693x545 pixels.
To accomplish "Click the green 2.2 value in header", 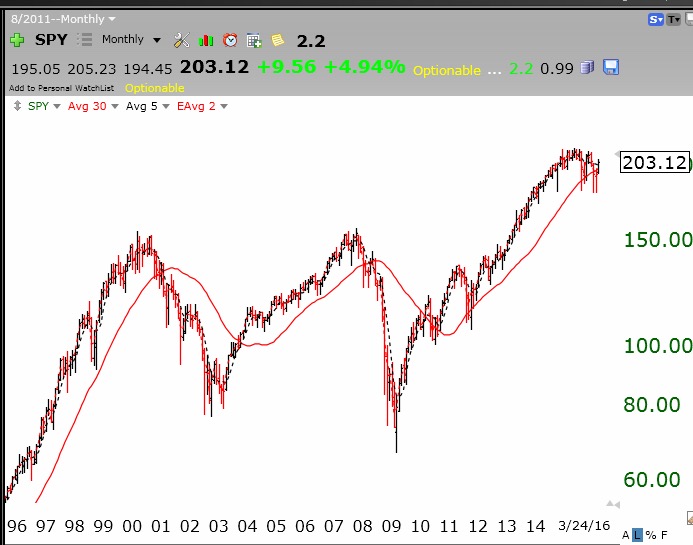I will pyautogui.click(x=521, y=69).
